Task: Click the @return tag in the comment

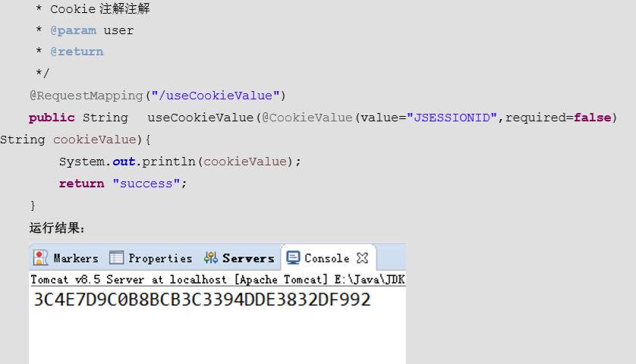Action: point(77,52)
